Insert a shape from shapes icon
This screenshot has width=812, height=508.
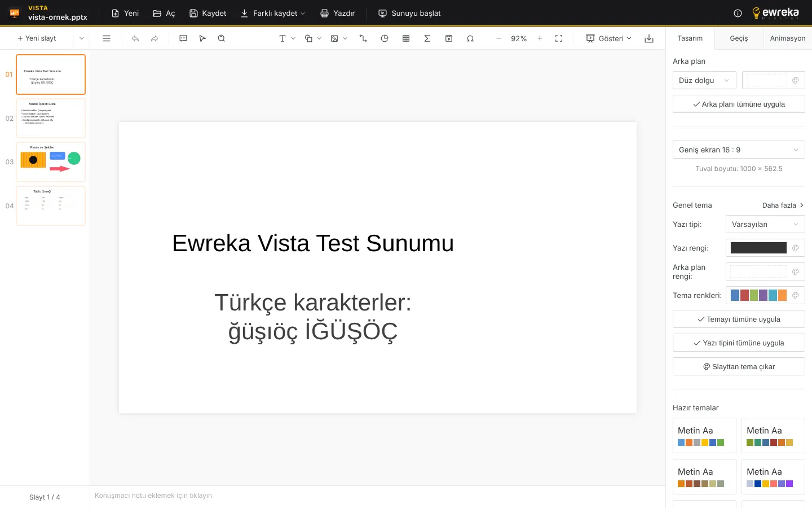[x=308, y=38]
